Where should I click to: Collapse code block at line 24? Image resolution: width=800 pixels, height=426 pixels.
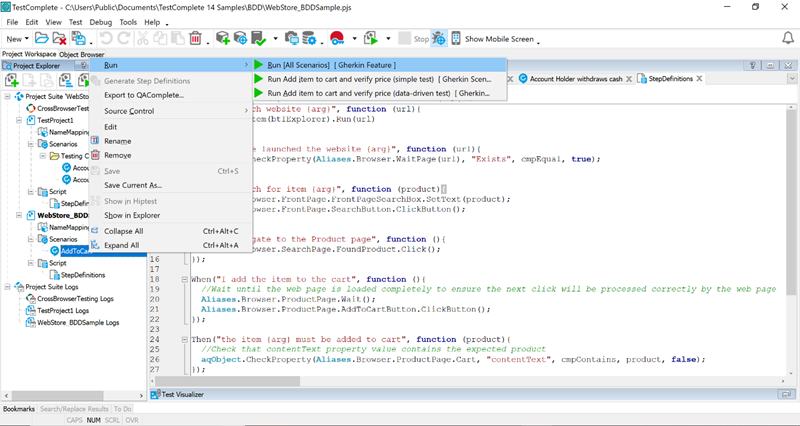pyautogui.click(x=185, y=339)
